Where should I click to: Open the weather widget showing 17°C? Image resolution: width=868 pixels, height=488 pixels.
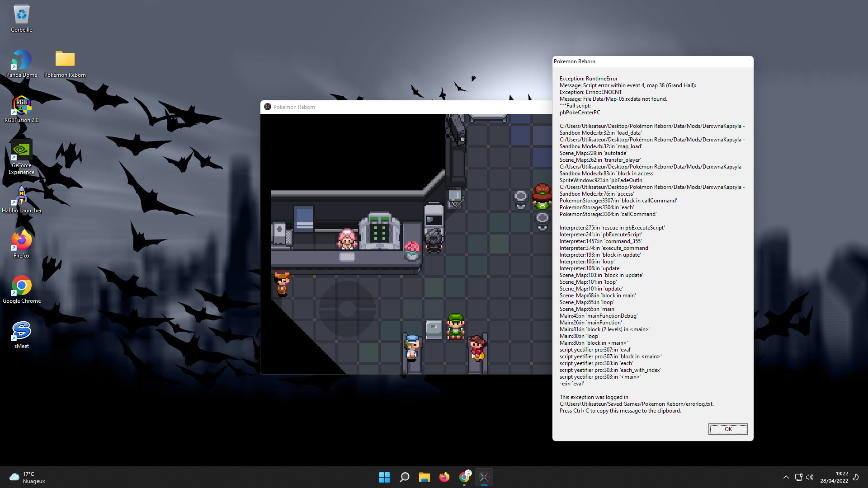(27, 478)
